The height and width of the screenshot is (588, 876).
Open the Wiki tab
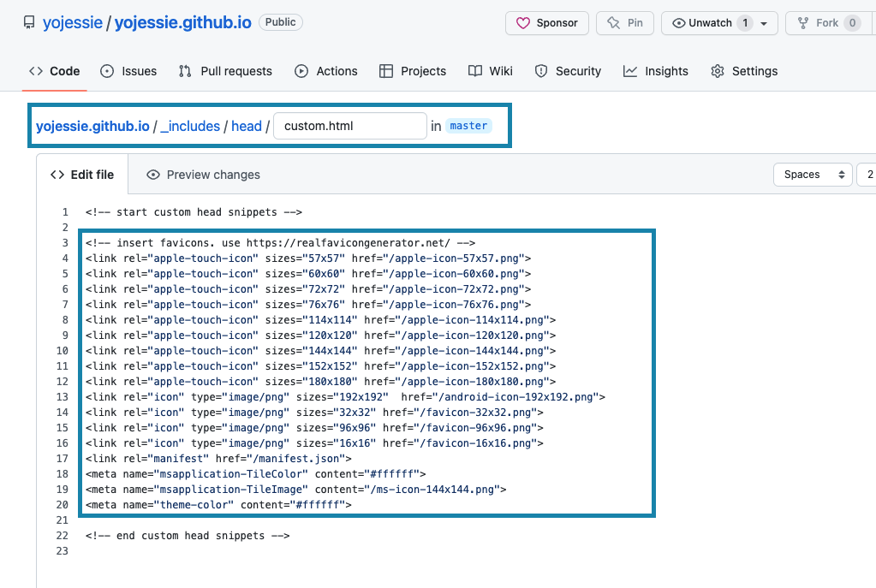491,72
